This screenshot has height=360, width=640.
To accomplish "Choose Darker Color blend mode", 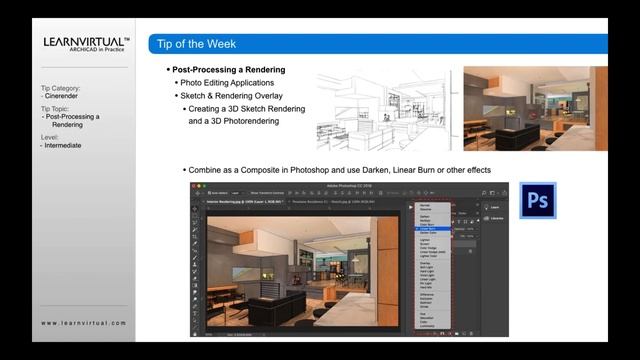I will [428, 233].
